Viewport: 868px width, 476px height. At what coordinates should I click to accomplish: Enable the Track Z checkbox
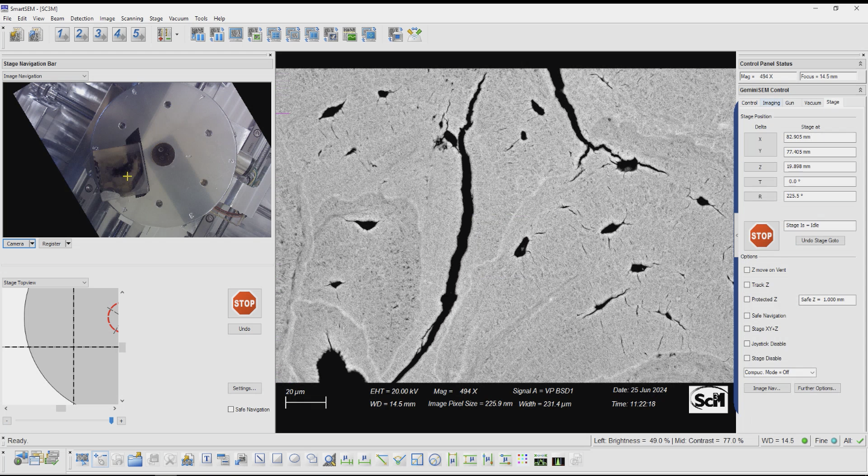pos(747,284)
